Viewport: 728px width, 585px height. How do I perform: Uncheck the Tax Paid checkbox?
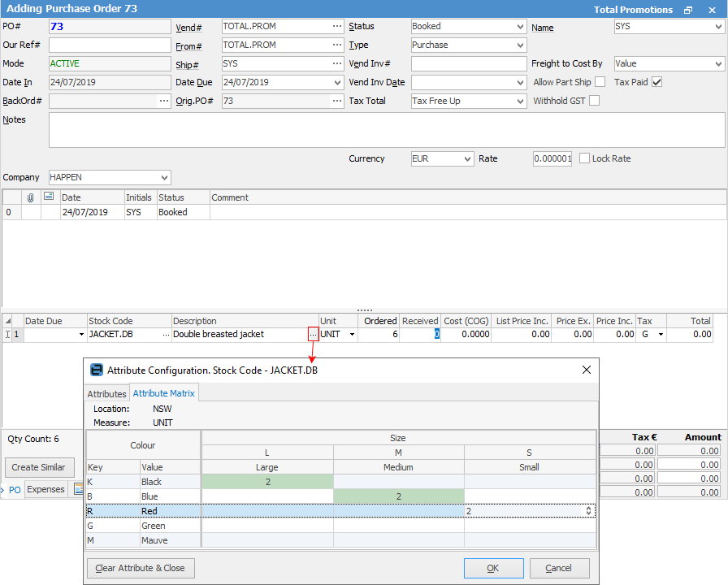[657, 82]
